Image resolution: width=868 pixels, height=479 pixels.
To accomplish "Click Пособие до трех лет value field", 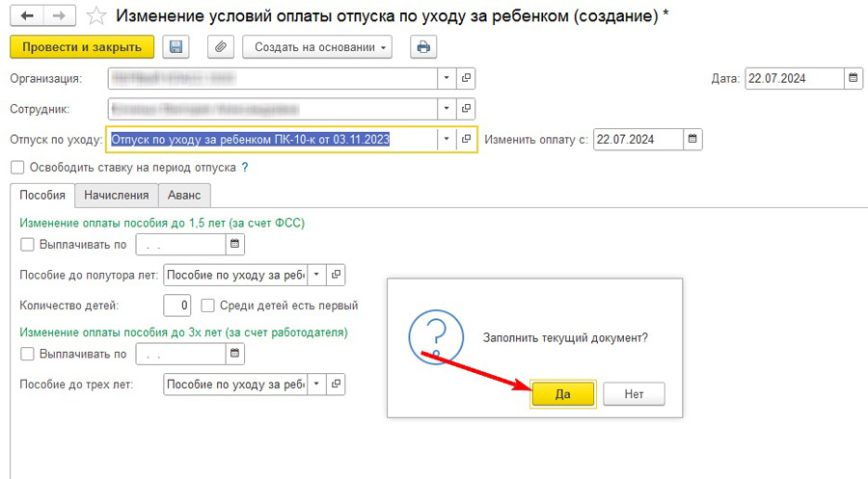I will [235, 384].
